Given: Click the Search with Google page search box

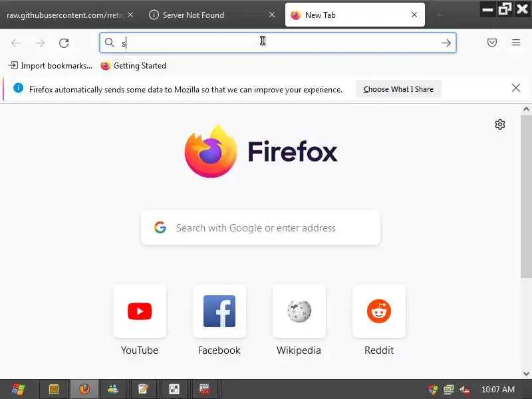Looking at the screenshot, I should click(261, 227).
